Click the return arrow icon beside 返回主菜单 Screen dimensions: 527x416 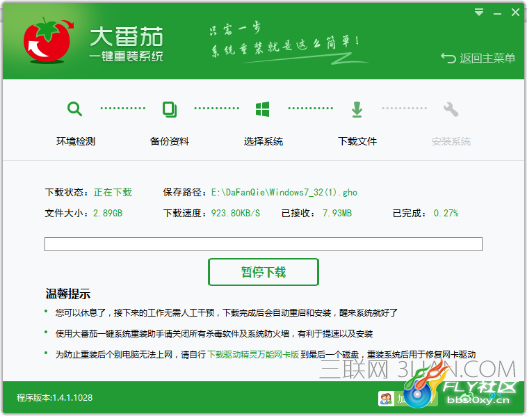point(448,58)
